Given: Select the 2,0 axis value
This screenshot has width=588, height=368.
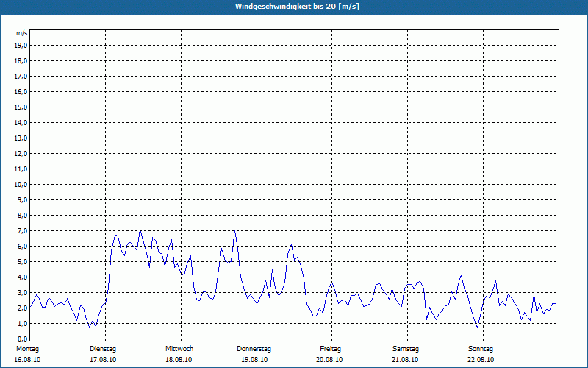Looking at the screenshot, I should [x=23, y=308].
